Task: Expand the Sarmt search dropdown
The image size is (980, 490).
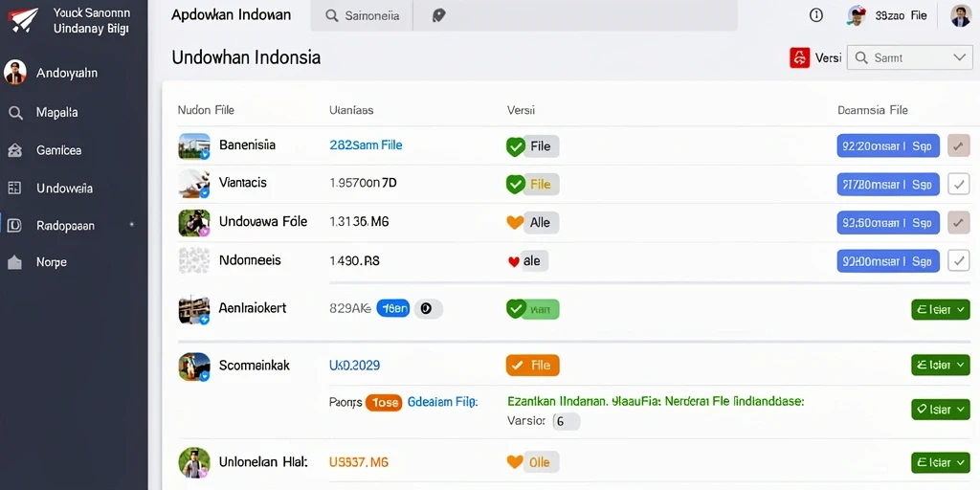Action: 910,58
